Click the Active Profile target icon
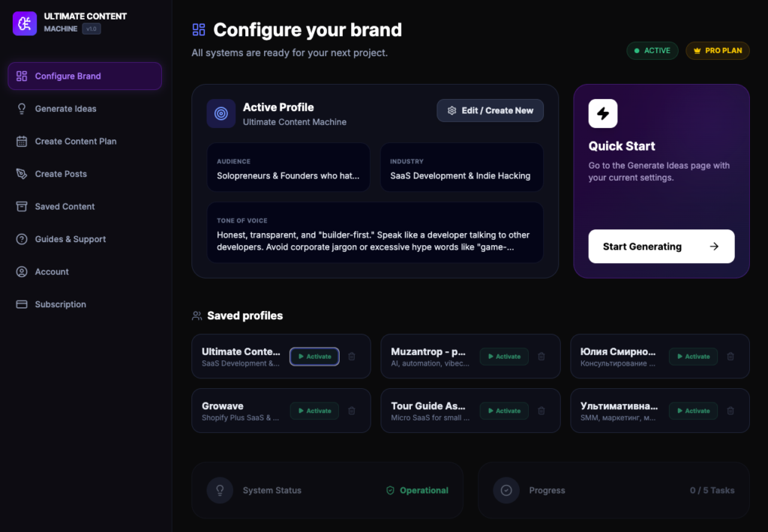The height and width of the screenshot is (532, 768). tap(221, 114)
